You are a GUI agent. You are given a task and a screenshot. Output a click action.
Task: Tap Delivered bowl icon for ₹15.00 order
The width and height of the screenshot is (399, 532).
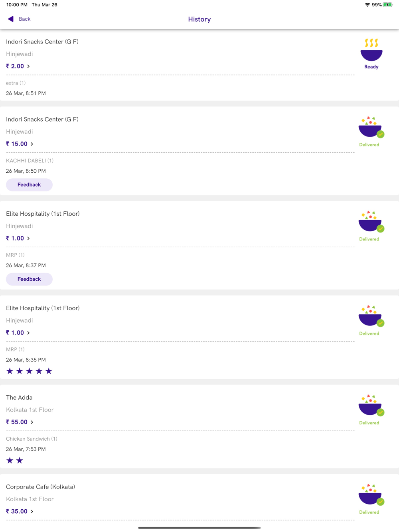[x=371, y=128]
